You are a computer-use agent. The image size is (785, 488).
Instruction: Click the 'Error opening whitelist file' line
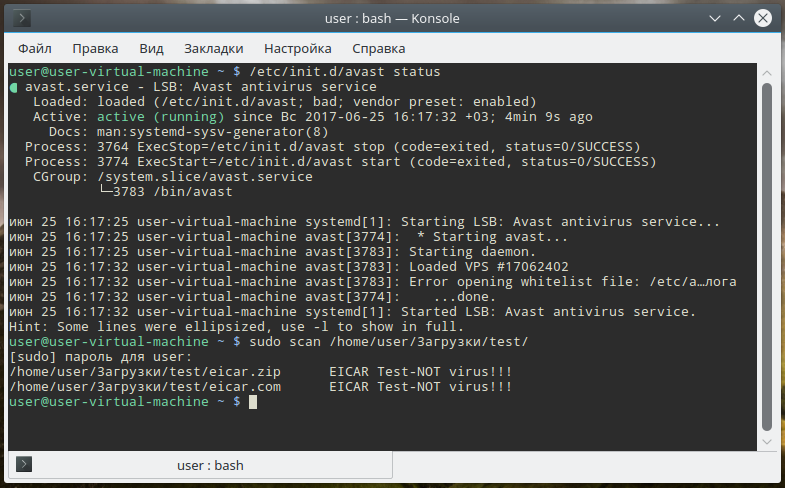pyautogui.click(x=372, y=282)
